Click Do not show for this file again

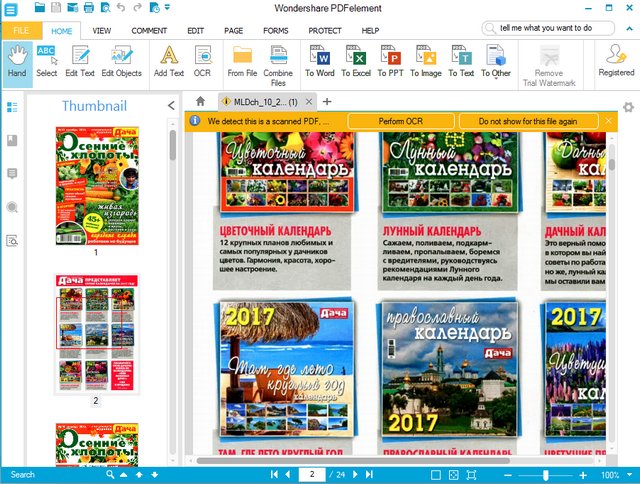[527, 121]
